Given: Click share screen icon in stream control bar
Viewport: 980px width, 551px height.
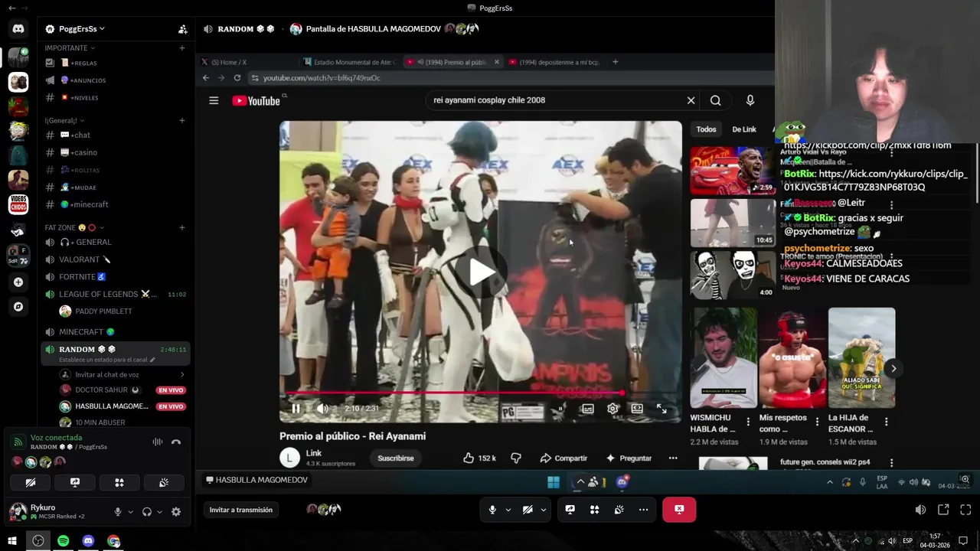Looking at the screenshot, I should point(570,510).
